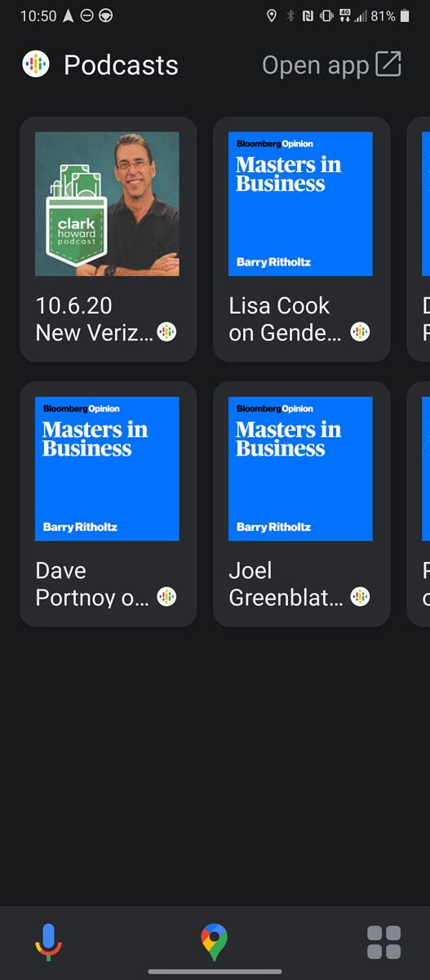Tap partially visible card in top row
The width and height of the screenshot is (430, 980).
click(419, 238)
